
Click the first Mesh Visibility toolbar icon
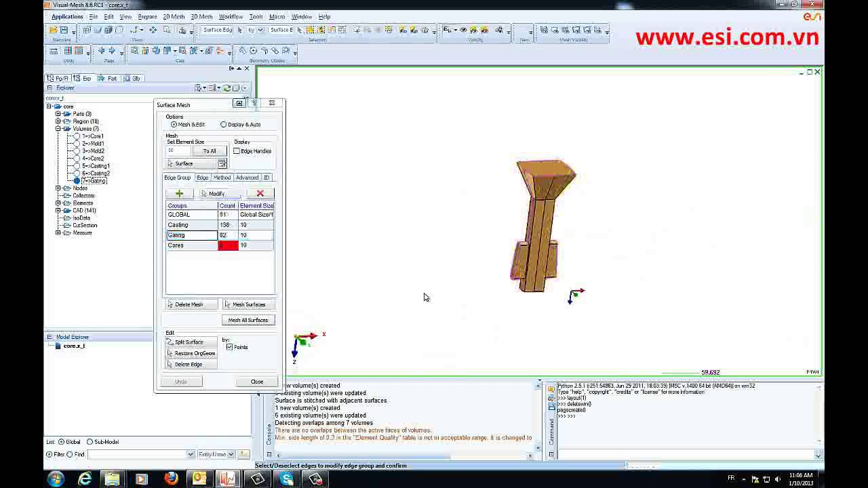tap(544, 30)
